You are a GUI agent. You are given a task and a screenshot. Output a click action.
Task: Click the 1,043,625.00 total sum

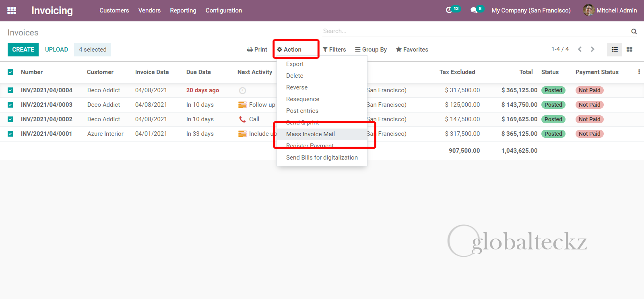coord(519,151)
